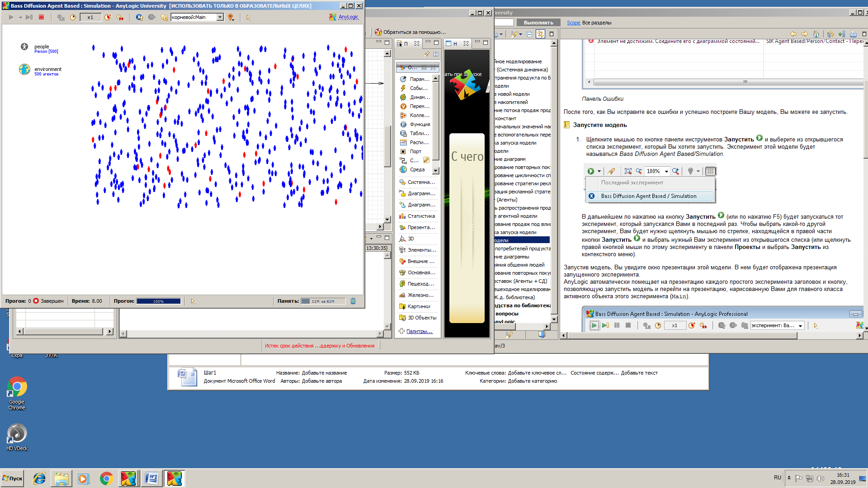Expand the Системная динамика palette
The width and height of the screenshot is (868, 488).
(417, 182)
